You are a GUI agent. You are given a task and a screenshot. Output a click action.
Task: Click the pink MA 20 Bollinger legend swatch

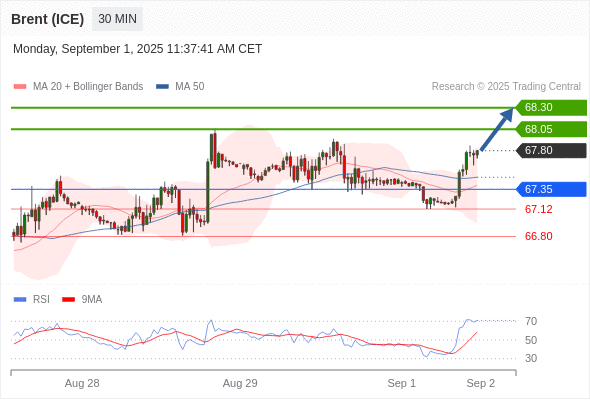(x=20, y=87)
